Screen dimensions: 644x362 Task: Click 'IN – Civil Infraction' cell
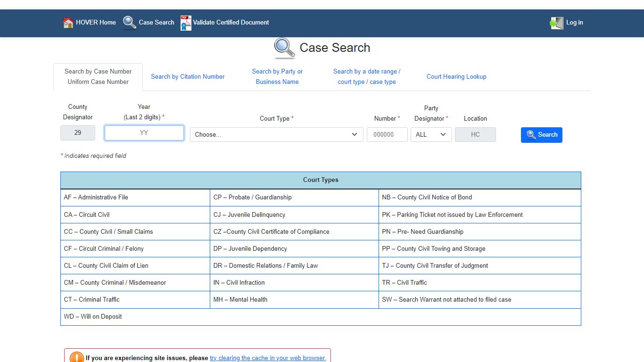(294, 282)
